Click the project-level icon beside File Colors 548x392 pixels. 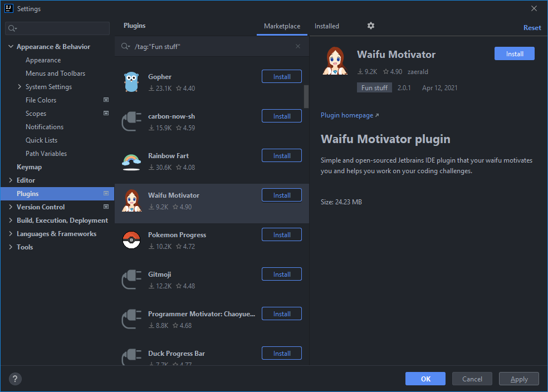point(106,100)
